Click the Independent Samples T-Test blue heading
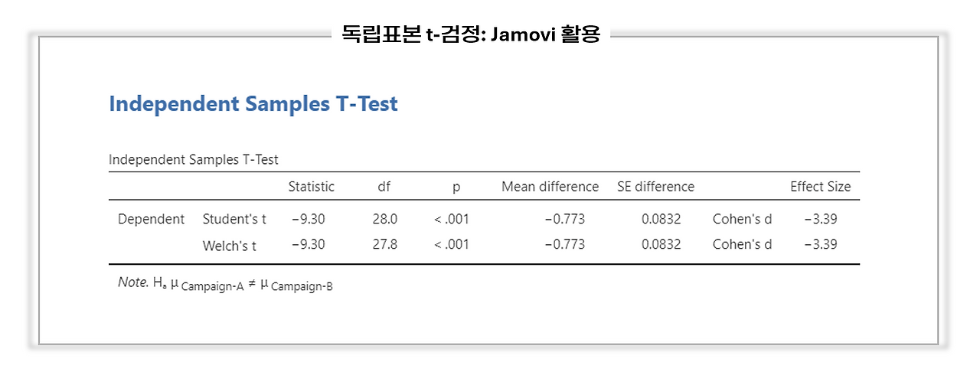 (253, 104)
